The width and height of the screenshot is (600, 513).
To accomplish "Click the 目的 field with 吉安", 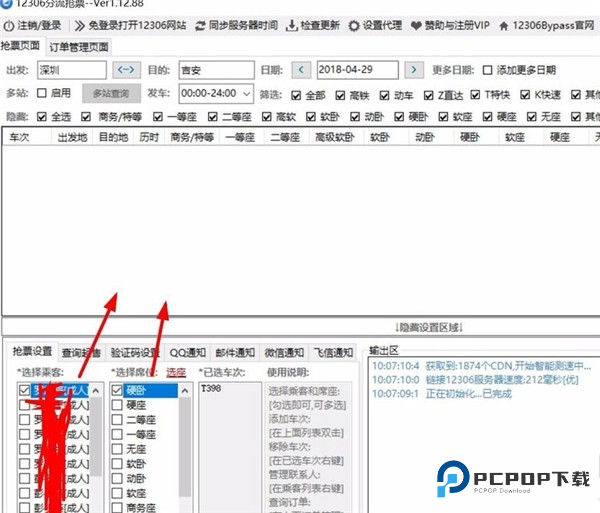I will [x=216, y=70].
